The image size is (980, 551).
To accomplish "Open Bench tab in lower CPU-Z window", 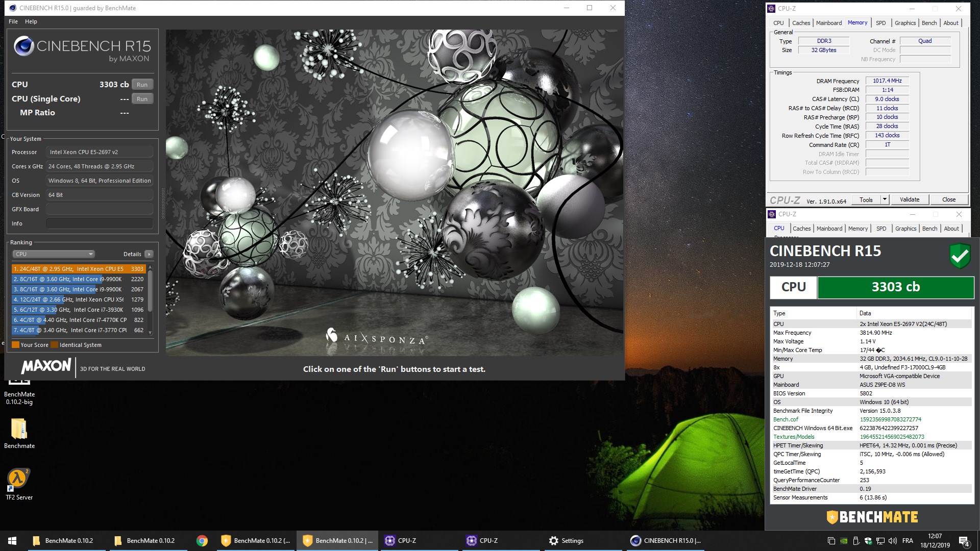I will tap(929, 229).
